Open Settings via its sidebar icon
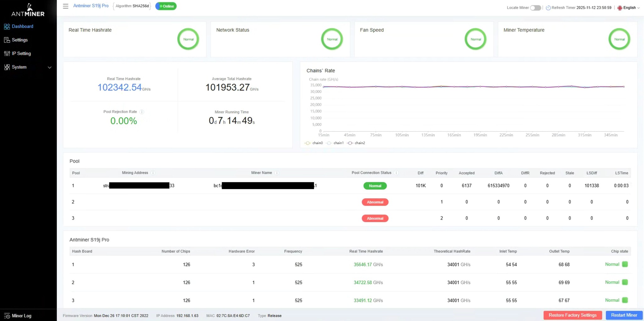644x321 pixels. (7, 40)
